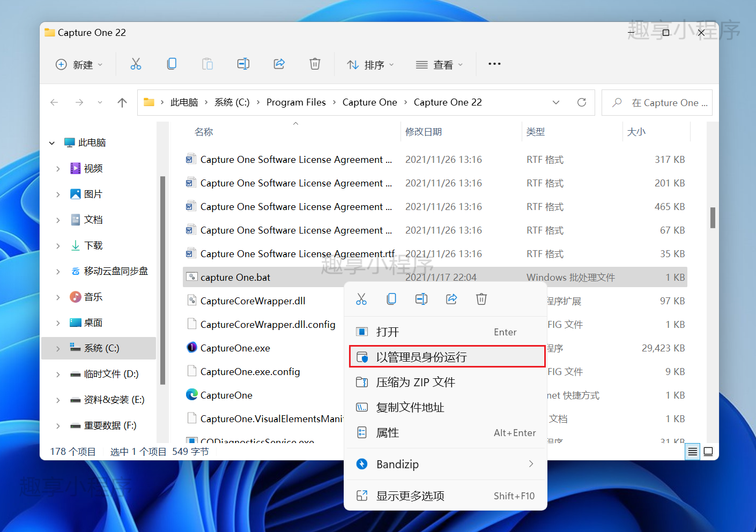Click the navigation pane scrollbar thumb
756x532 pixels.
(162, 280)
